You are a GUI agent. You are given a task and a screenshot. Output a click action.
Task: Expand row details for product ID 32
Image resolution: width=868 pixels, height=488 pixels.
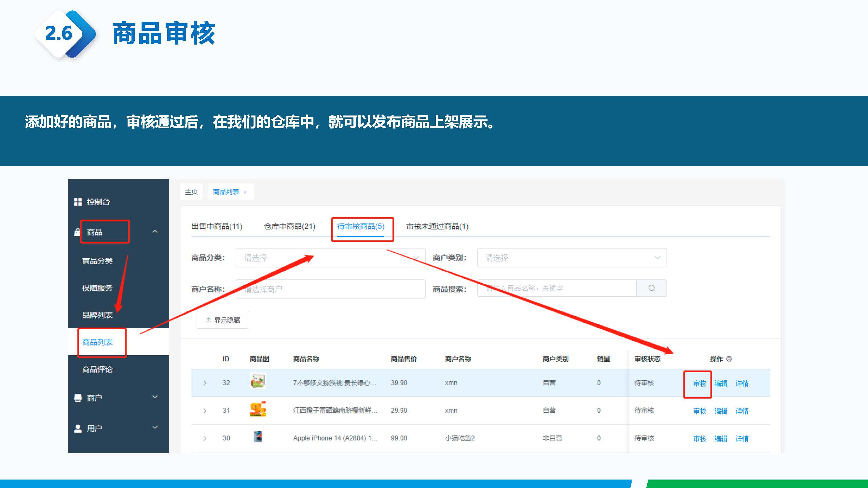[204, 383]
